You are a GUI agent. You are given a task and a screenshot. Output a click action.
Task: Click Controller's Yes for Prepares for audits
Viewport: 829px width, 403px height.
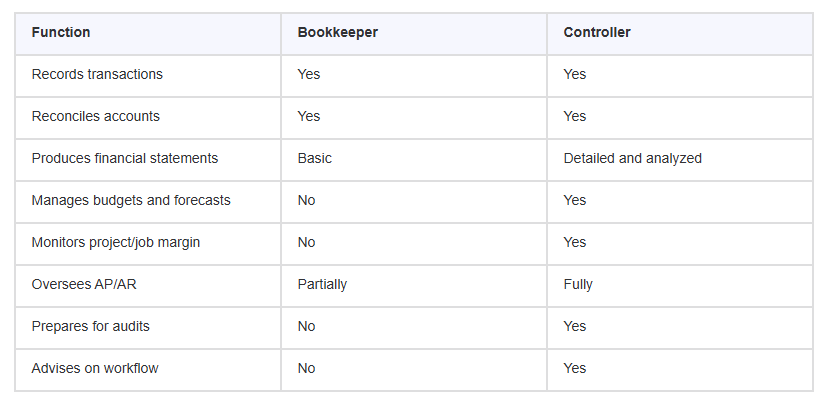pyautogui.click(x=575, y=326)
